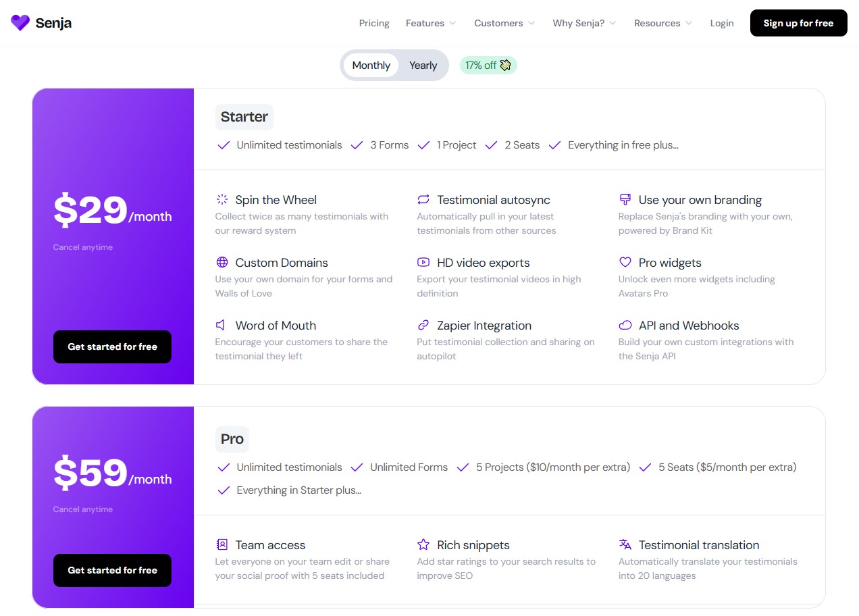Viewport: 859px width, 616px height.
Task: Click the Testimonial translation icon
Action: coord(625,544)
